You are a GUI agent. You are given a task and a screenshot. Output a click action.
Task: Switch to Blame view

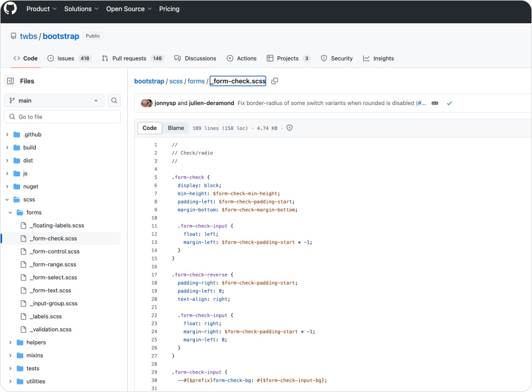point(176,128)
